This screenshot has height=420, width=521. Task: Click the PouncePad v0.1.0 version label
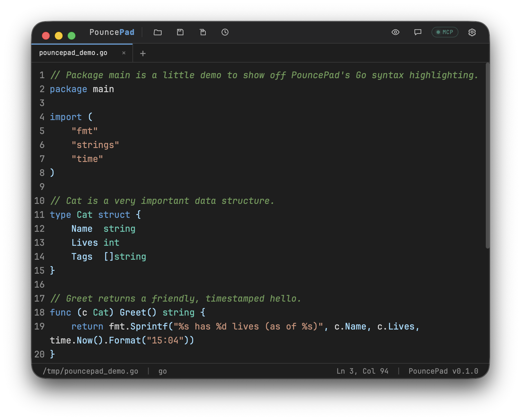(443, 371)
